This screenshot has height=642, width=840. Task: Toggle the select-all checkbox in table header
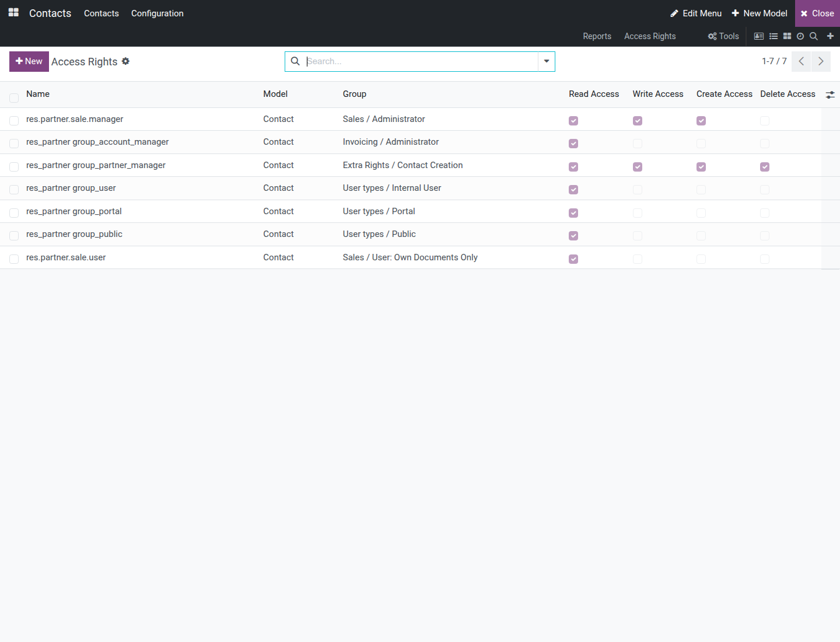[x=14, y=97]
